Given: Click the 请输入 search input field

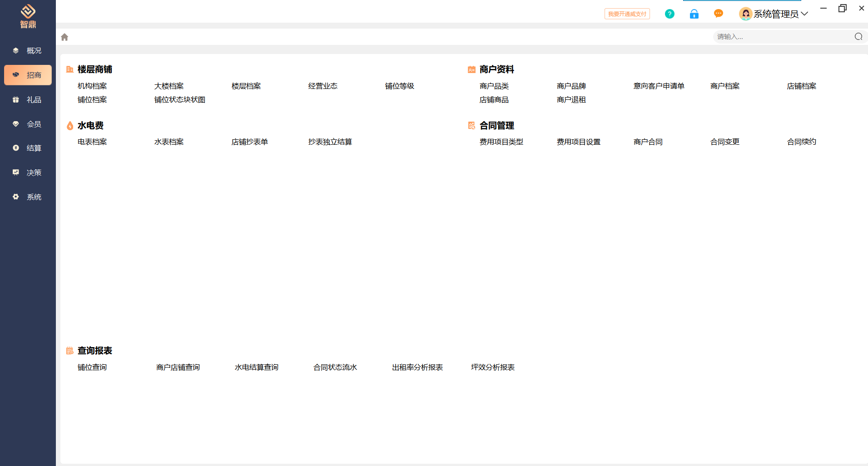Looking at the screenshot, I should click(x=781, y=37).
